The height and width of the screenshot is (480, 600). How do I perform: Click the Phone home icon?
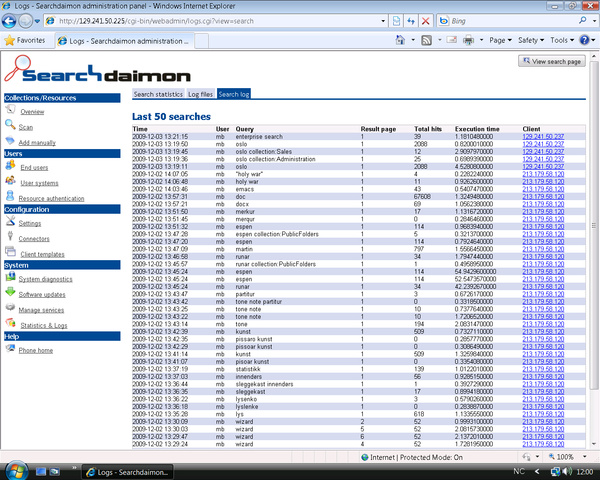tap(10, 348)
